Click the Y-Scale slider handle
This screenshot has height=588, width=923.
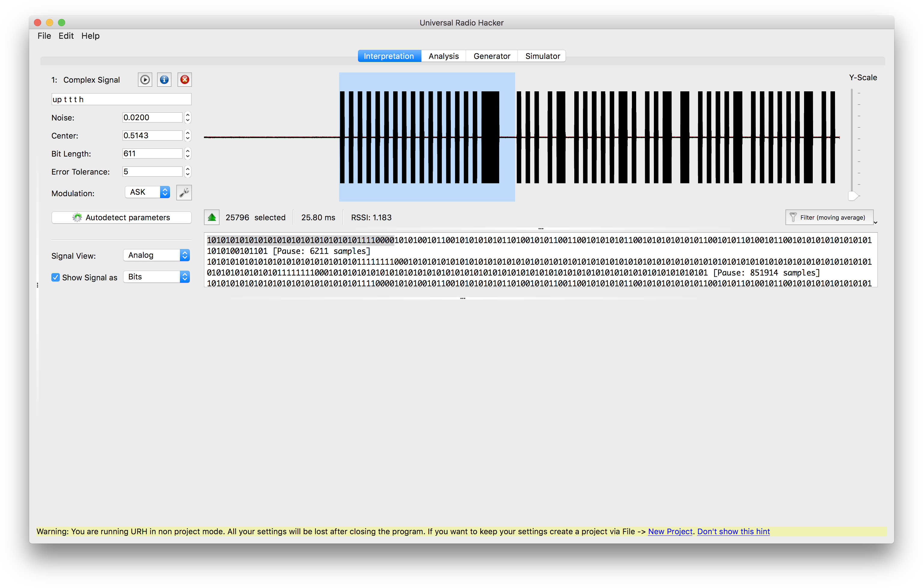click(x=852, y=196)
